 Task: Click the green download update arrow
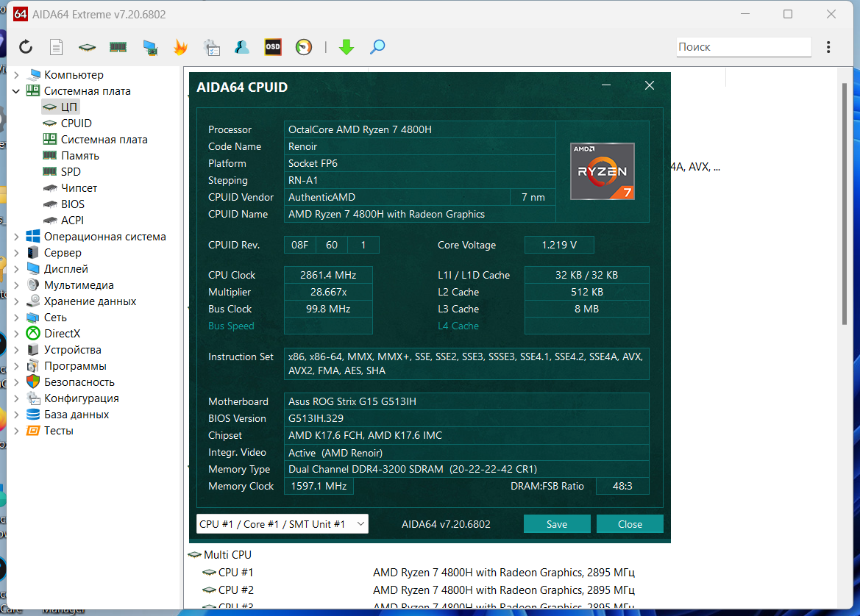coord(347,47)
